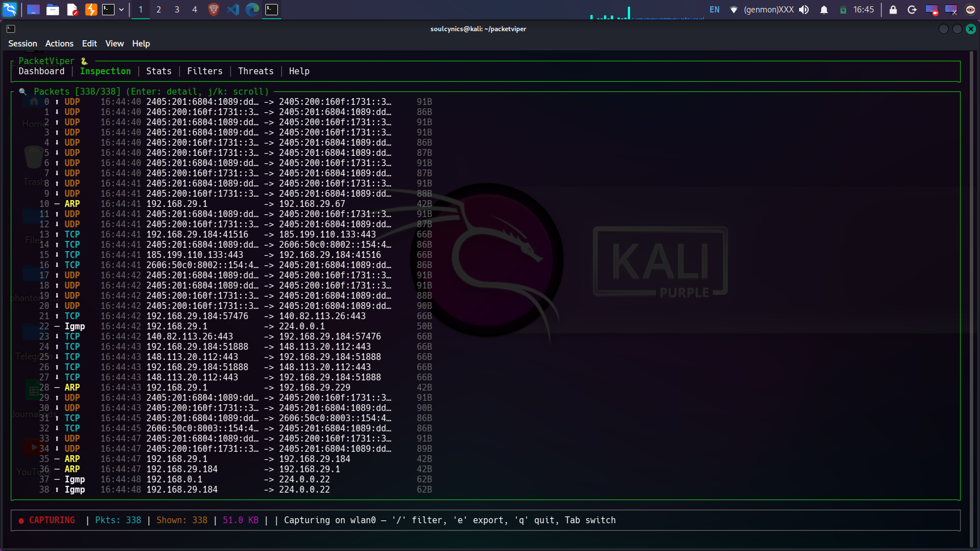Click the Packets [338/338] panel header

tap(151, 92)
